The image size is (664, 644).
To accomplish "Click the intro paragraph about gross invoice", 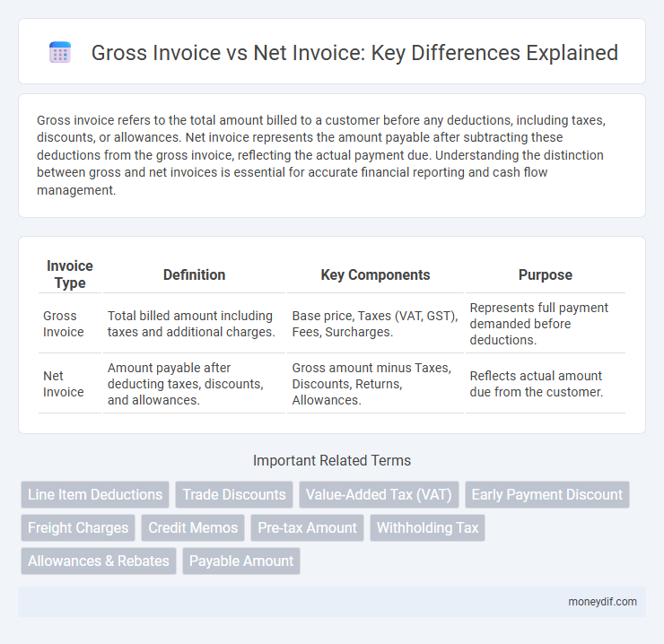I will click(x=322, y=155).
